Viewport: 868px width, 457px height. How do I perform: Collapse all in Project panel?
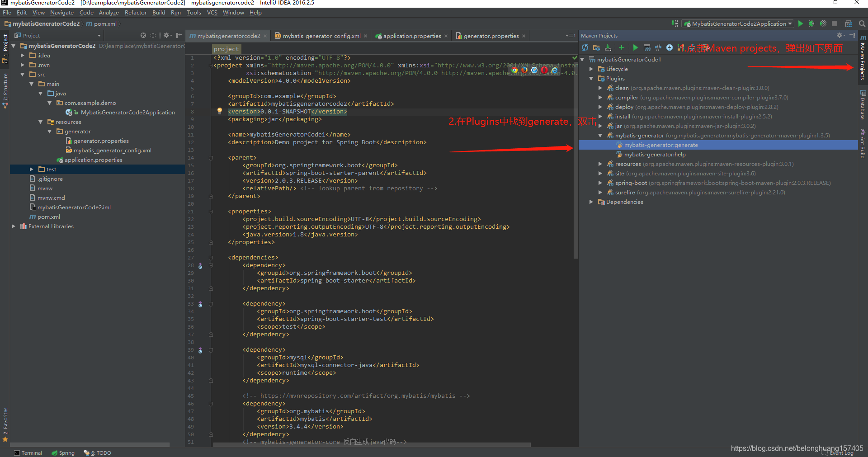(153, 35)
